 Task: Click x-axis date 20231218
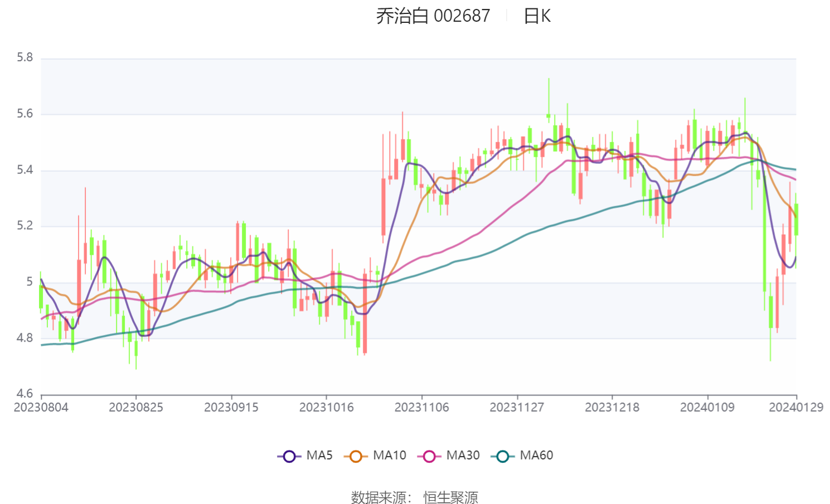(x=612, y=408)
